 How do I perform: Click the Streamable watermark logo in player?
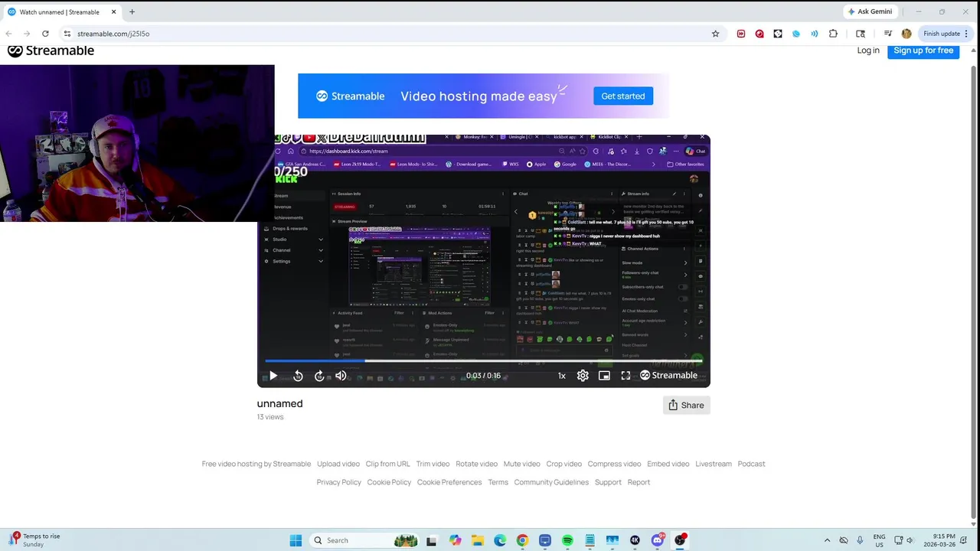[668, 376]
